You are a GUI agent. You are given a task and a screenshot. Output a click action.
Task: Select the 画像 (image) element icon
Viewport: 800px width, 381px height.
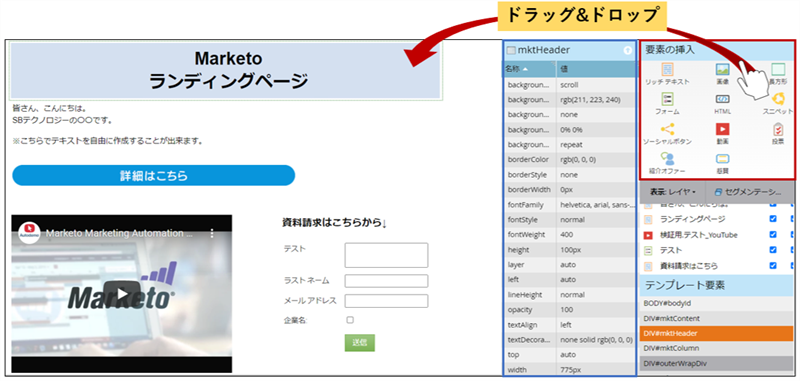722,69
